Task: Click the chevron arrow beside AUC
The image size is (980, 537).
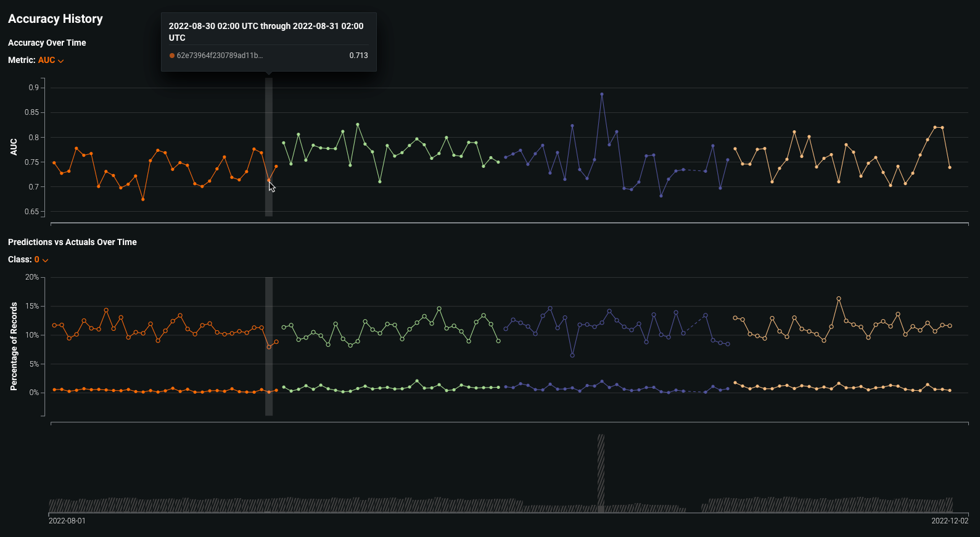Action: pos(61,61)
